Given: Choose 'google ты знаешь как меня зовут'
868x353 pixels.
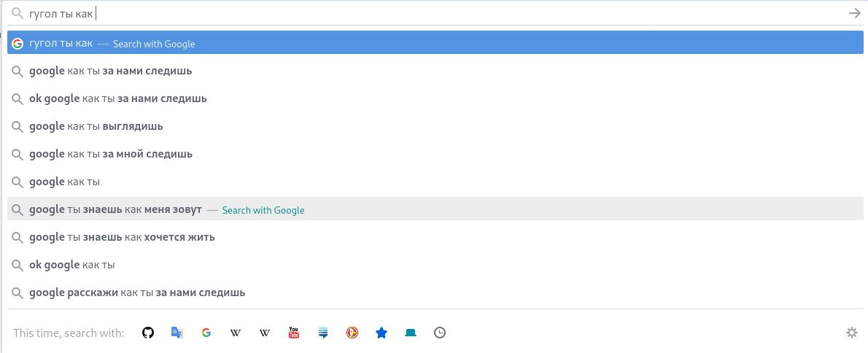Looking at the screenshot, I should (435, 209).
